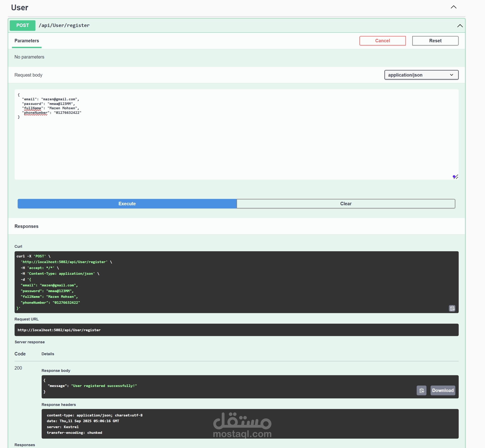Click the /api/User/register endpoint path
Viewport: 485px width, 448px height.
tap(64, 25)
